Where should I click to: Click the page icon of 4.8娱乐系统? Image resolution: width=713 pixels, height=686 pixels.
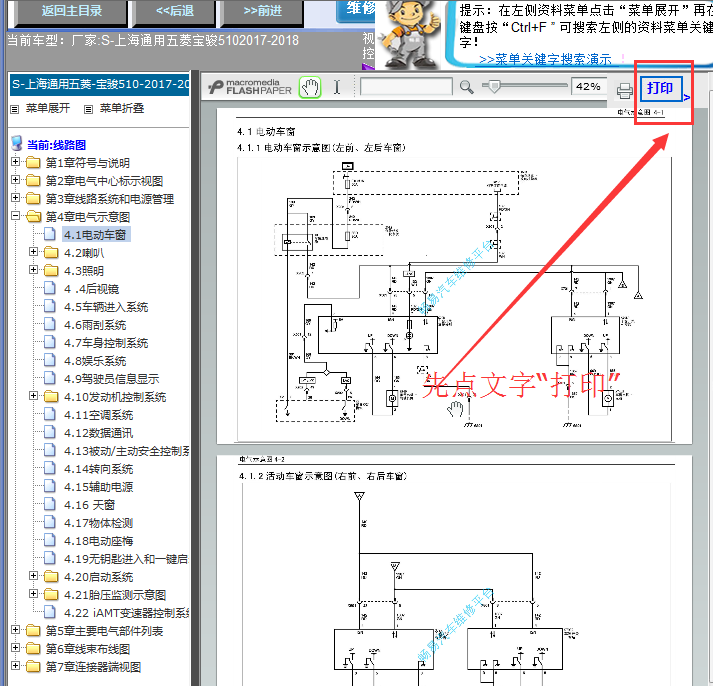50,361
